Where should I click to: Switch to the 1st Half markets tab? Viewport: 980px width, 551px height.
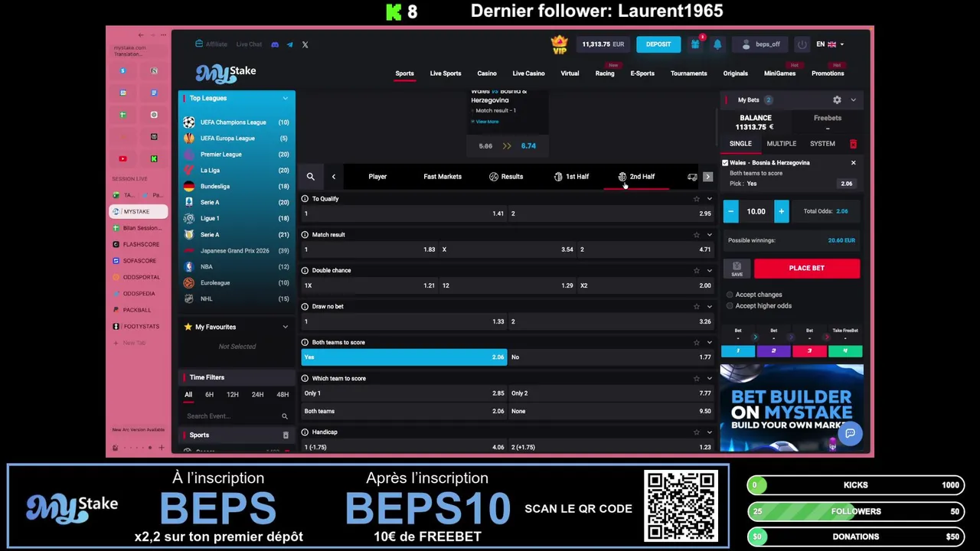(x=571, y=177)
